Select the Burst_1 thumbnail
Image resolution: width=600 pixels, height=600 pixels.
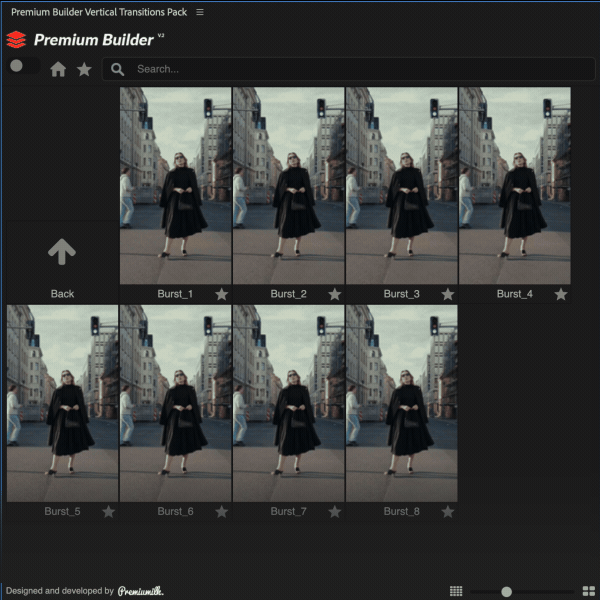coord(176,186)
